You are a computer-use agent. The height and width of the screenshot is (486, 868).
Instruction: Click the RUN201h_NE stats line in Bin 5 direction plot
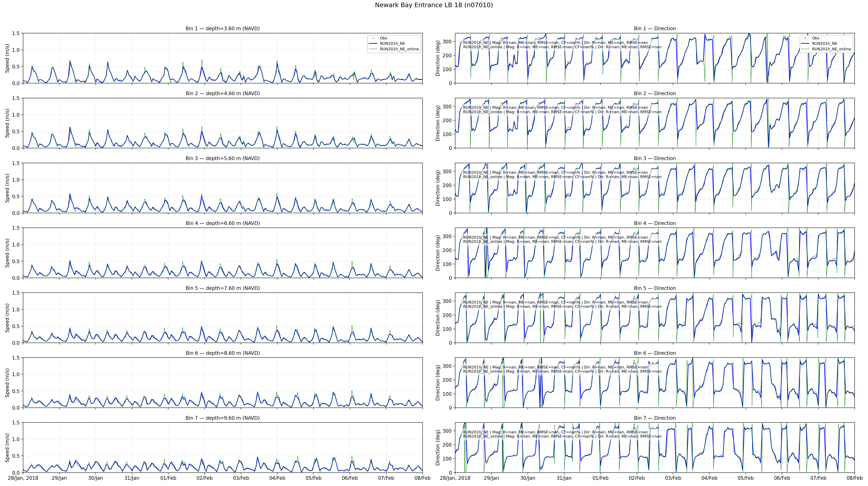tap(555, 302)
